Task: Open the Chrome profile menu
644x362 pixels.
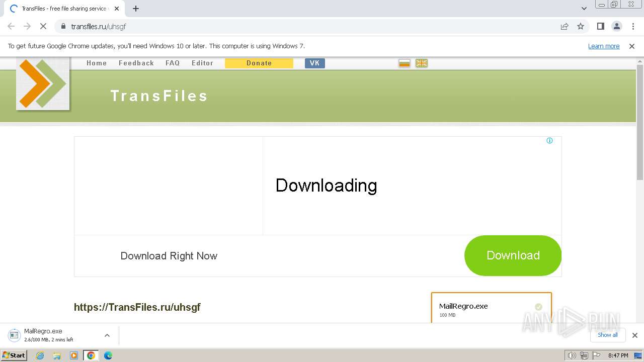Action: 616,26
